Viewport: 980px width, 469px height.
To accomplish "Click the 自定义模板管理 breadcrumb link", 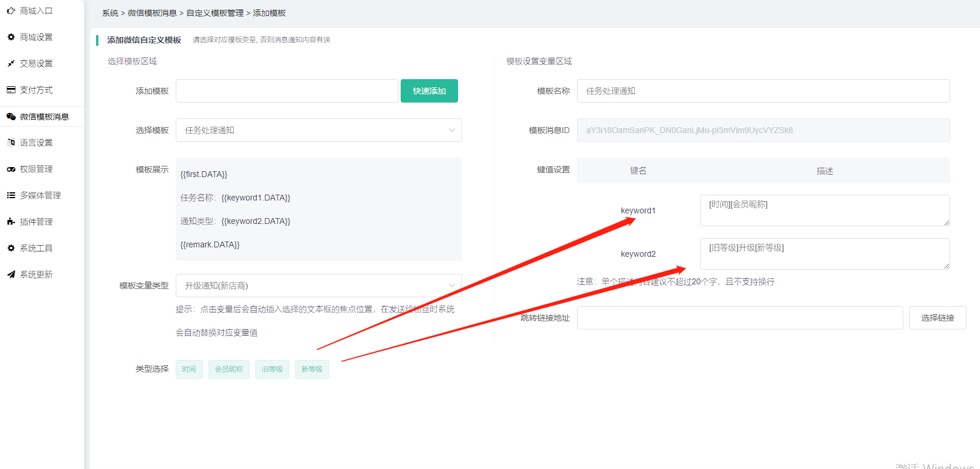I will coord(215,13).
